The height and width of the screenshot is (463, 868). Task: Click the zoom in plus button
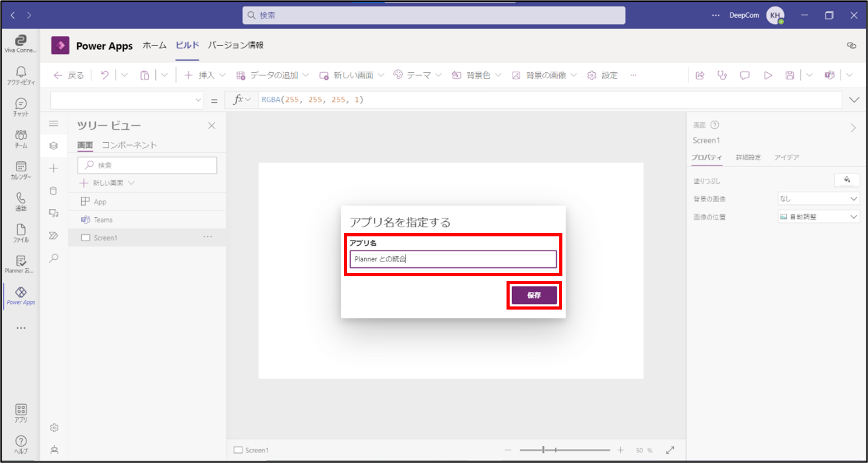(x=621, y=450)
